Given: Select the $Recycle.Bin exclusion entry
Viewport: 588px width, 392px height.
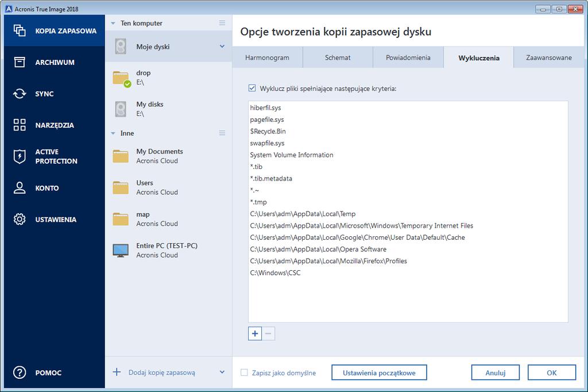Looking at the screenshot, I should tap(408, 131).
